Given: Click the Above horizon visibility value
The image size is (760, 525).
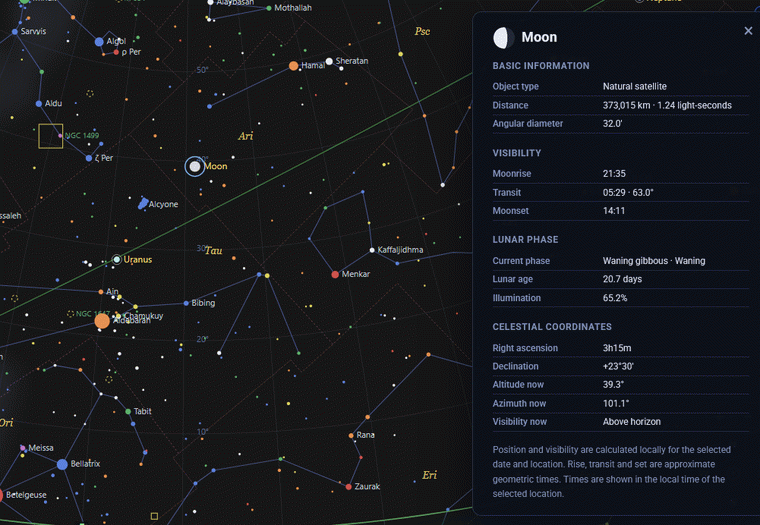Looking at the screenshot, I should (x=632, y=422).
